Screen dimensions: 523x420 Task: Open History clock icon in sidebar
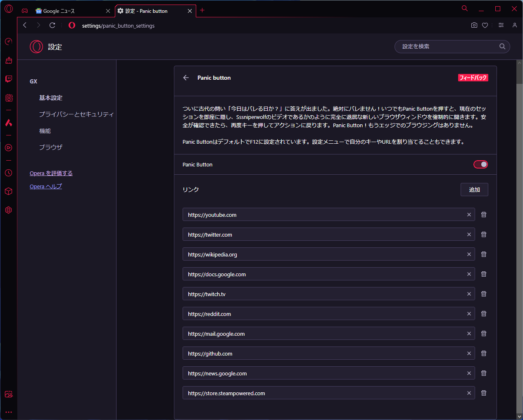click(9, 173)
